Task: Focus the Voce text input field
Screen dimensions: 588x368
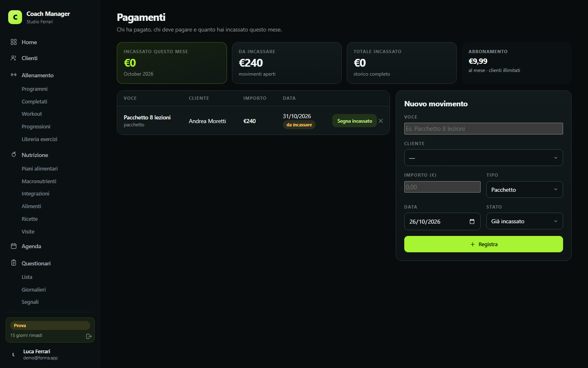Action: click(483, 128)
